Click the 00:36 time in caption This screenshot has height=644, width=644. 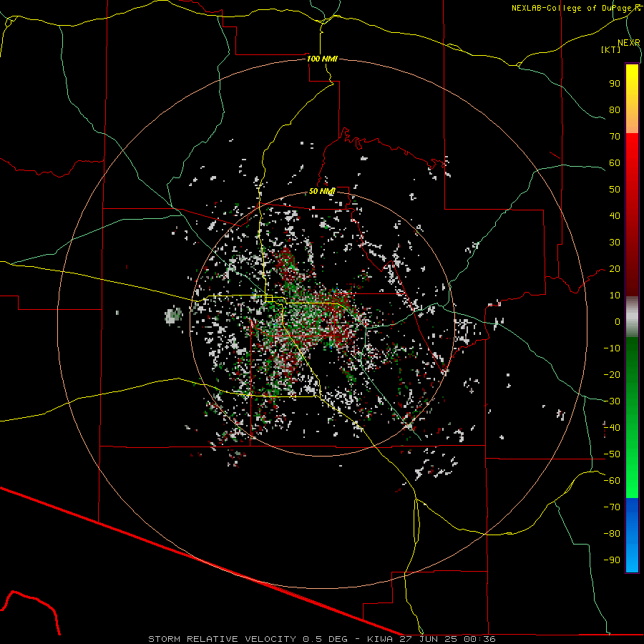pyautogui.click(x=480, y=639)
